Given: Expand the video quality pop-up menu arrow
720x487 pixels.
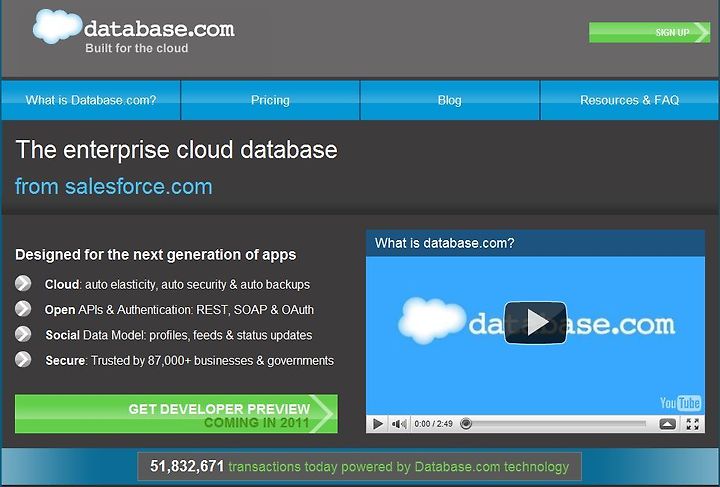Looking at the screenshot, I should coord(668,424).
